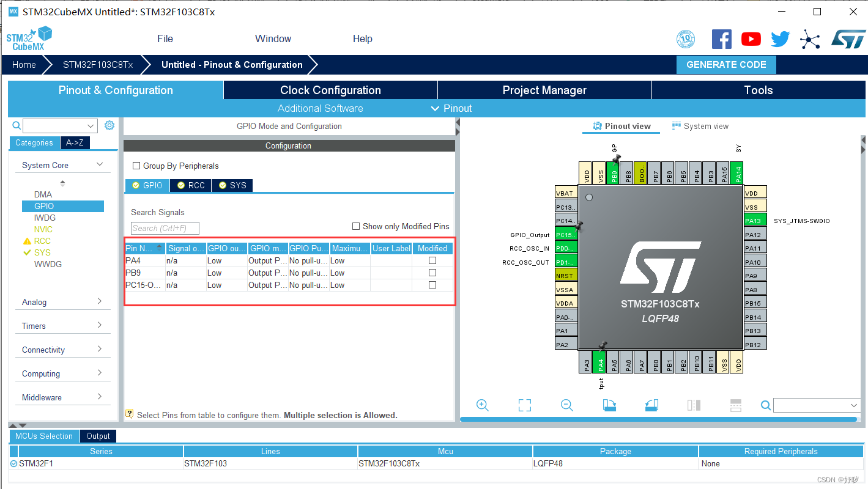
Task: Toggle Modified checkbox for PC15 row
Action: point(432,285)
